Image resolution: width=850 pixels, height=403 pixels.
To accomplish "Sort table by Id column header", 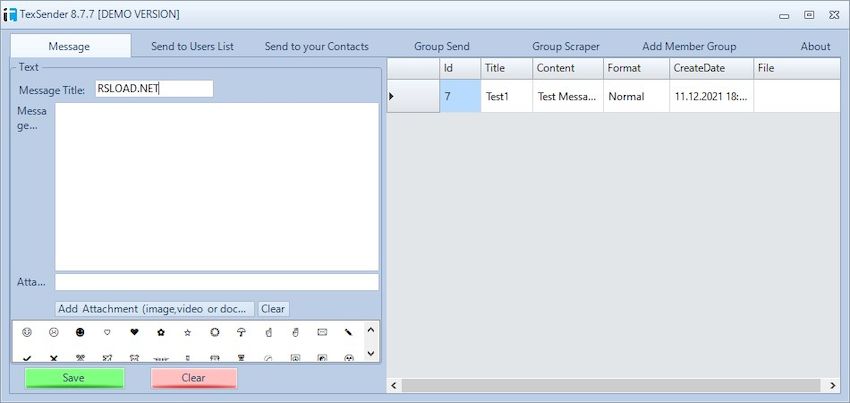I will (x=460, y=68).
